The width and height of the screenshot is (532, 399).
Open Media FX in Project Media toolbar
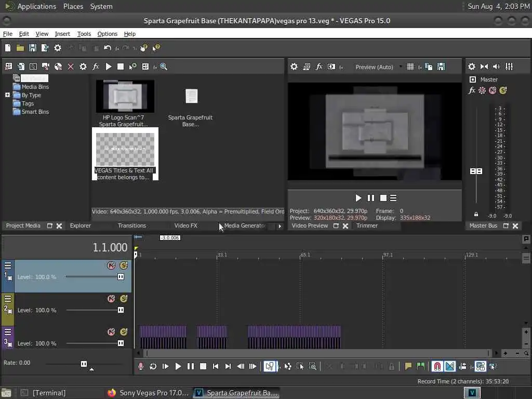click(96, 66)
